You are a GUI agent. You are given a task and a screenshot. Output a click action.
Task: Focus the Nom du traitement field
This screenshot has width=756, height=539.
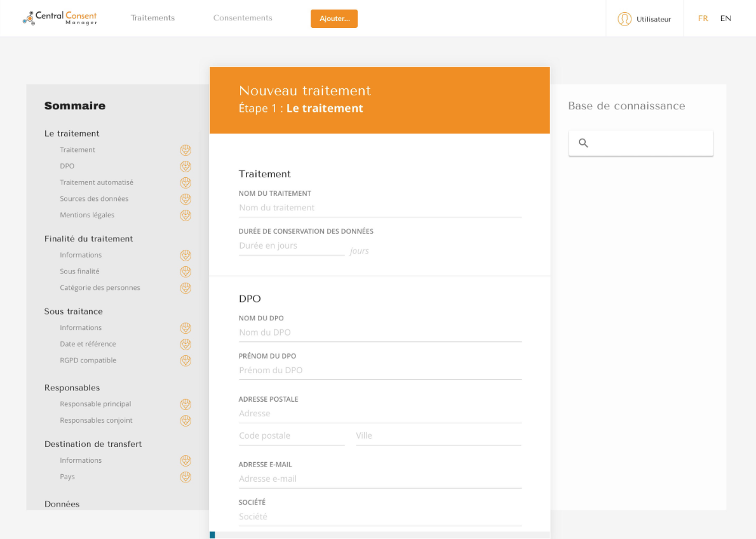[x=380, y=208]
